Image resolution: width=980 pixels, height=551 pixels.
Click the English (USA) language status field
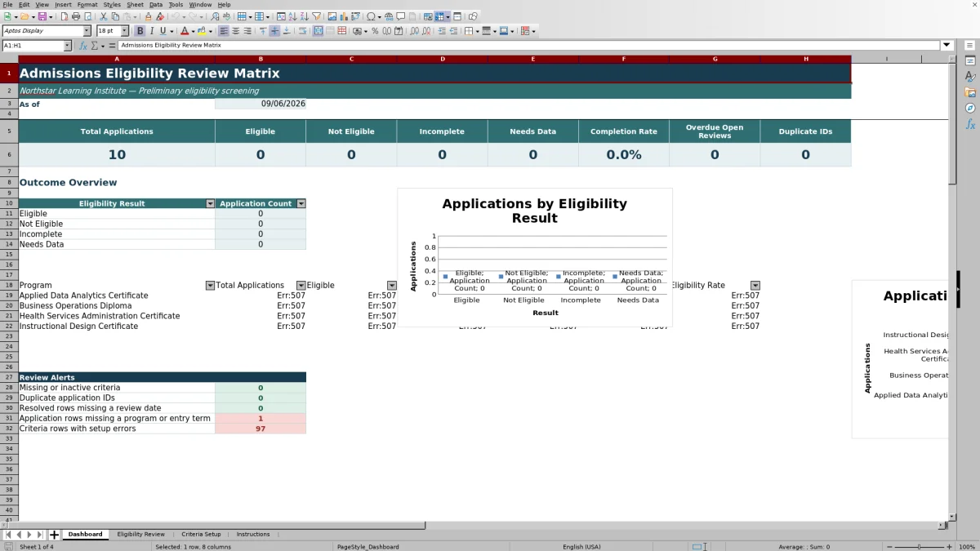tap(581, 546)
